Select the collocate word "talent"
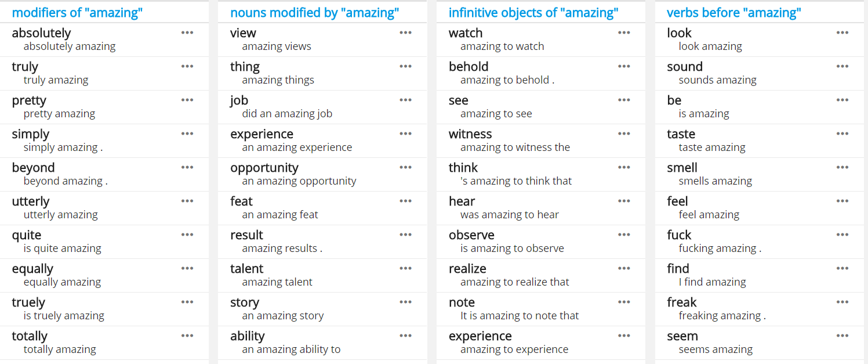 246,269
